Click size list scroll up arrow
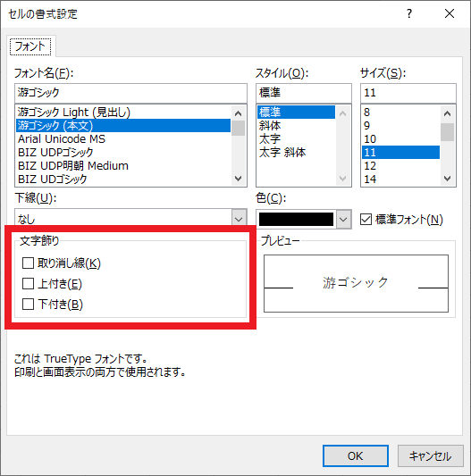The image size is (471, 476). pyautogui.click(x=447, y=113)
